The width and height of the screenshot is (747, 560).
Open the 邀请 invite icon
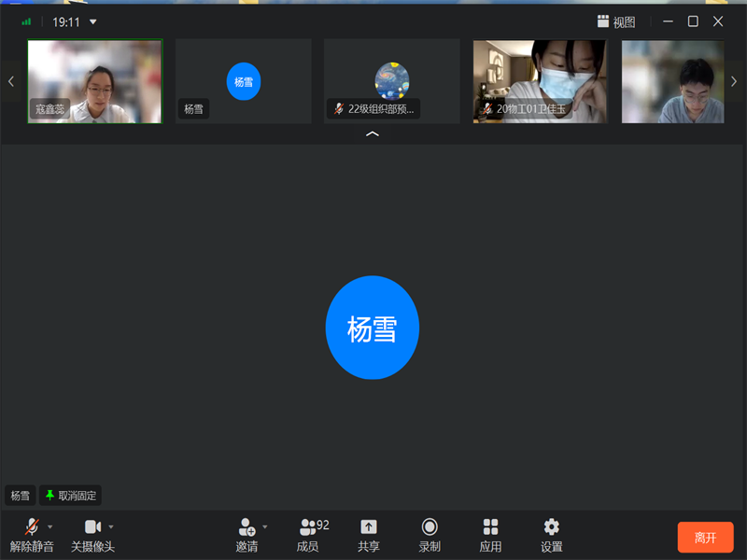[x=247, y=534]
